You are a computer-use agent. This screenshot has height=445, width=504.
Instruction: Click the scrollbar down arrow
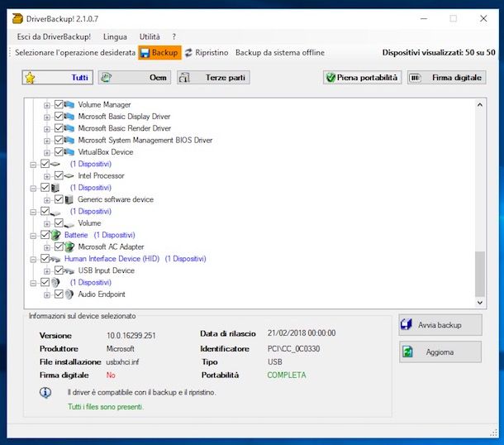(x=479, y=303)
